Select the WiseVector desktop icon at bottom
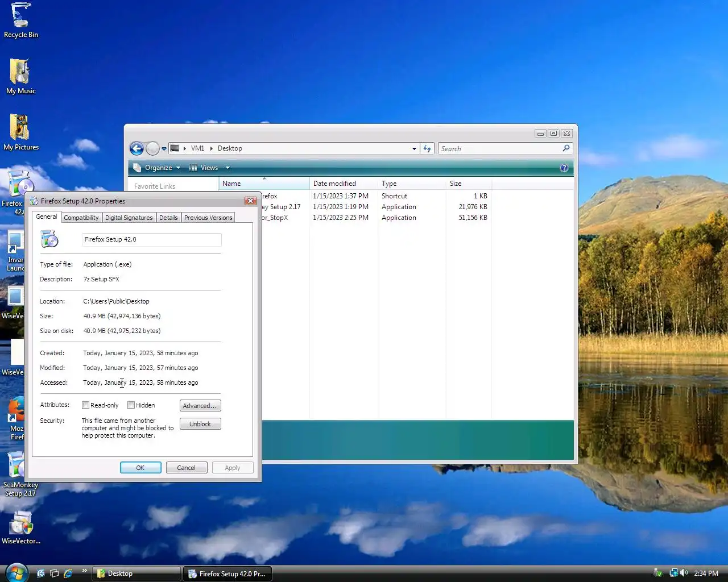 [x=20, y=527]
